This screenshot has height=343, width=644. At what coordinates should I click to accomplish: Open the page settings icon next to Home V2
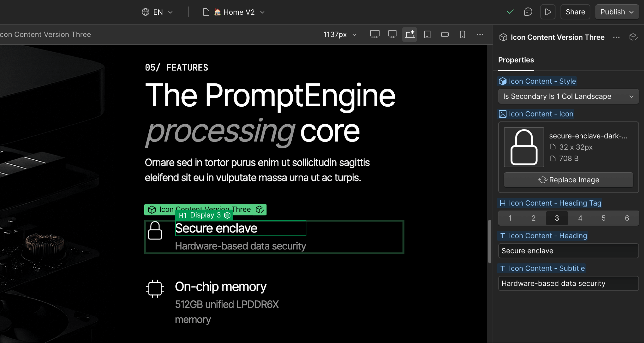pyautogui.click(x=206, y=12)
